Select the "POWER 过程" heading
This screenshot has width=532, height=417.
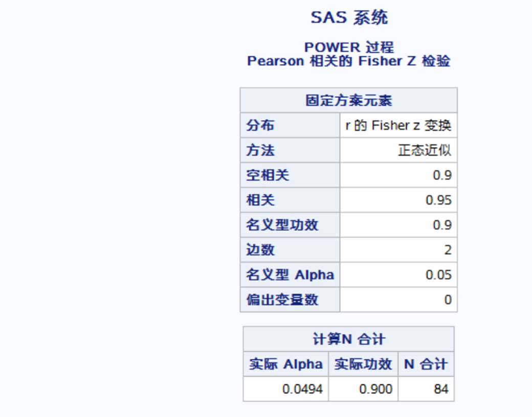point(349,47)
